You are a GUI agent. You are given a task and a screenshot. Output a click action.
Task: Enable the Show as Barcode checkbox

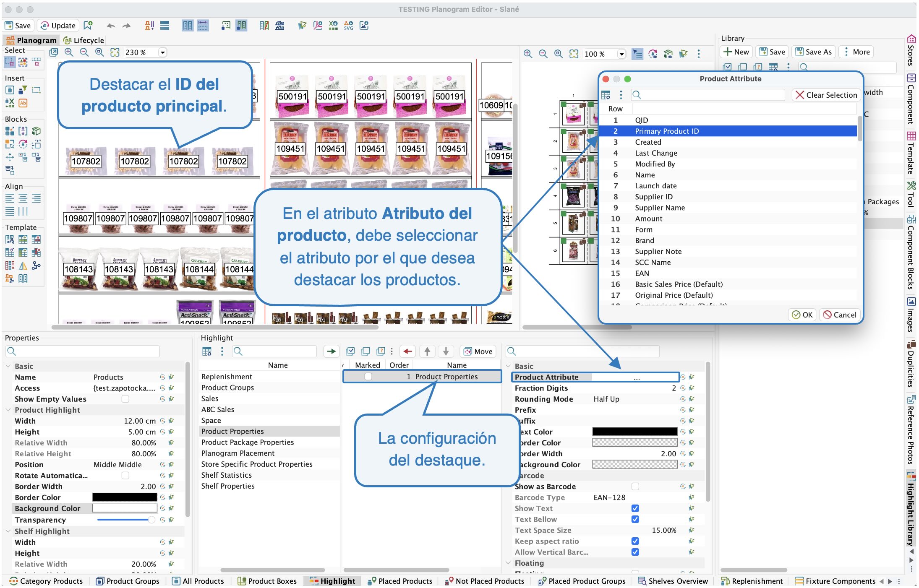pyautogui.click(x=635, y=486)
